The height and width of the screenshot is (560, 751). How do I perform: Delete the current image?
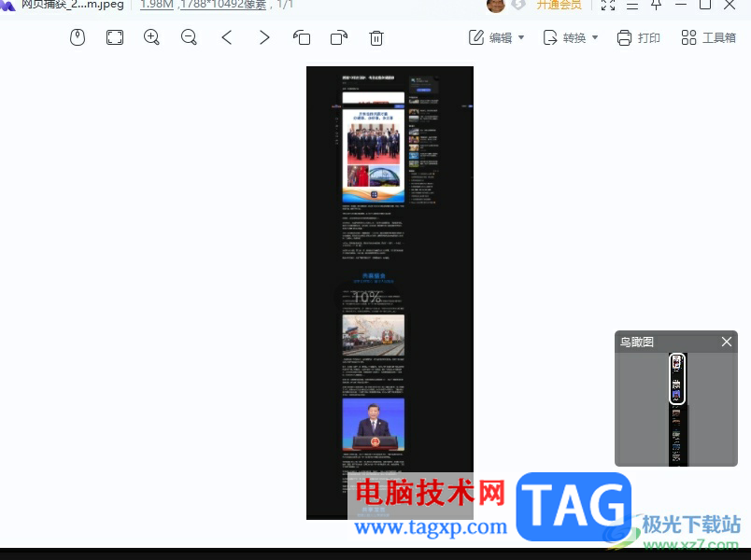376,38
